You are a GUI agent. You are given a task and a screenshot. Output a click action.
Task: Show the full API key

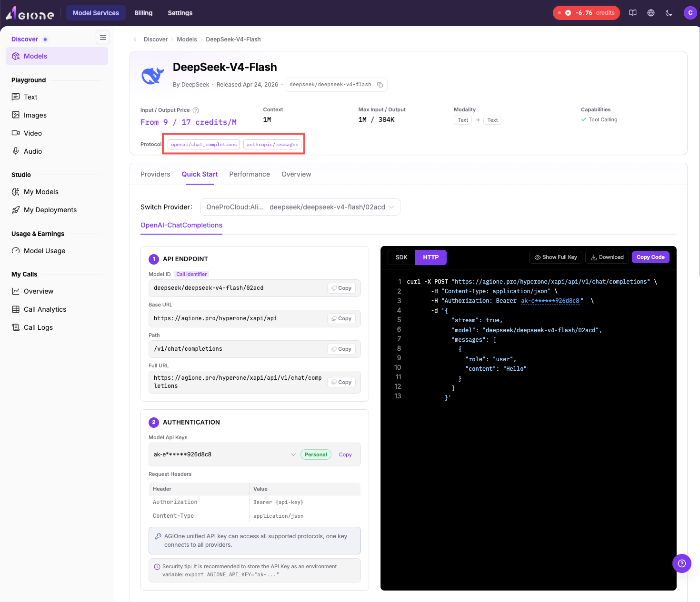[556, 257]
